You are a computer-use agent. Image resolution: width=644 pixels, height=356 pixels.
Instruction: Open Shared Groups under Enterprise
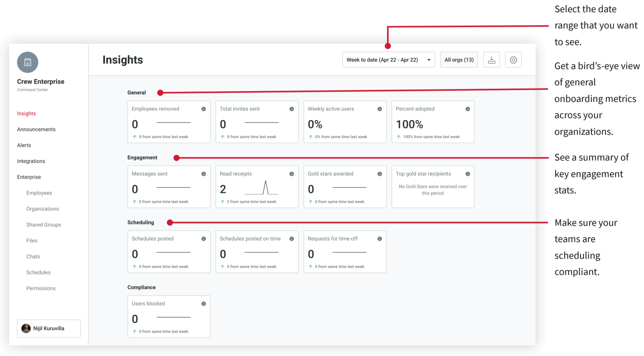pos(44,225)
